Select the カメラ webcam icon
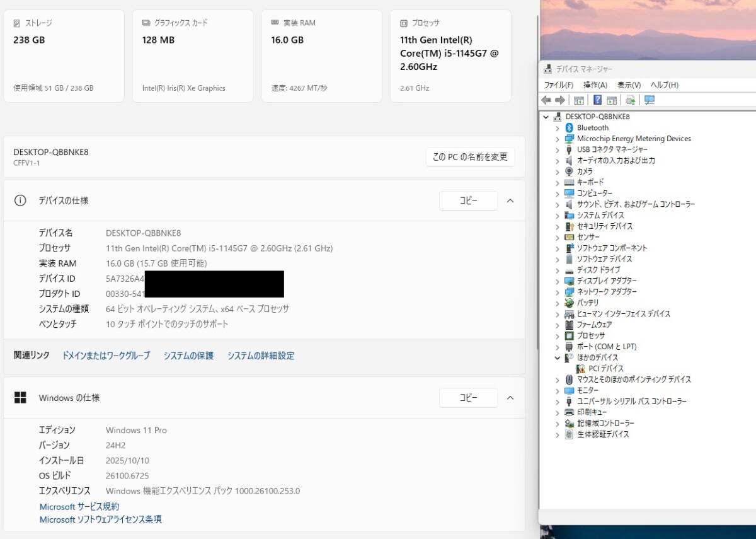The height and width of the screenshot is (539, 756). [570, 171]
